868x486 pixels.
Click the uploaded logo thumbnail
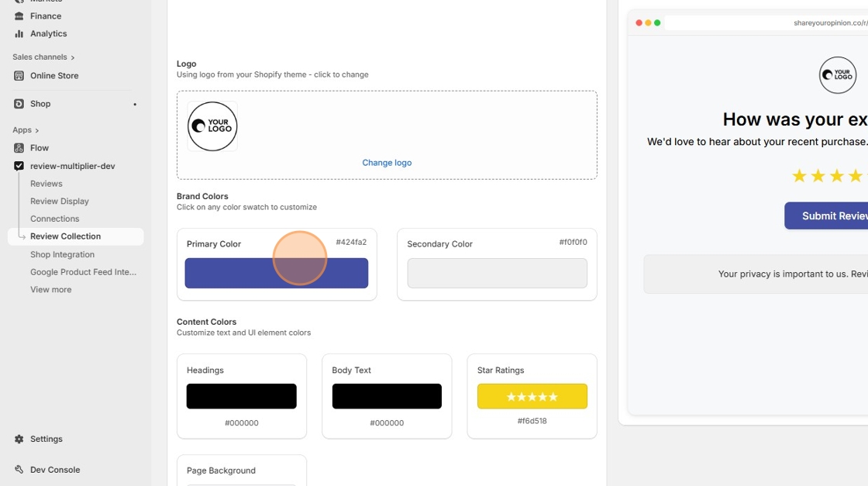[212, 126]
